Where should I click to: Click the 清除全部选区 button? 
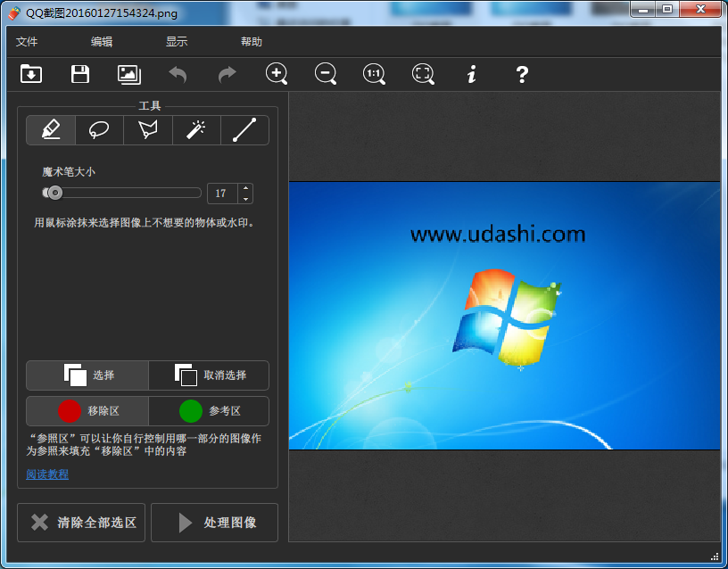[x=81, y=523]
